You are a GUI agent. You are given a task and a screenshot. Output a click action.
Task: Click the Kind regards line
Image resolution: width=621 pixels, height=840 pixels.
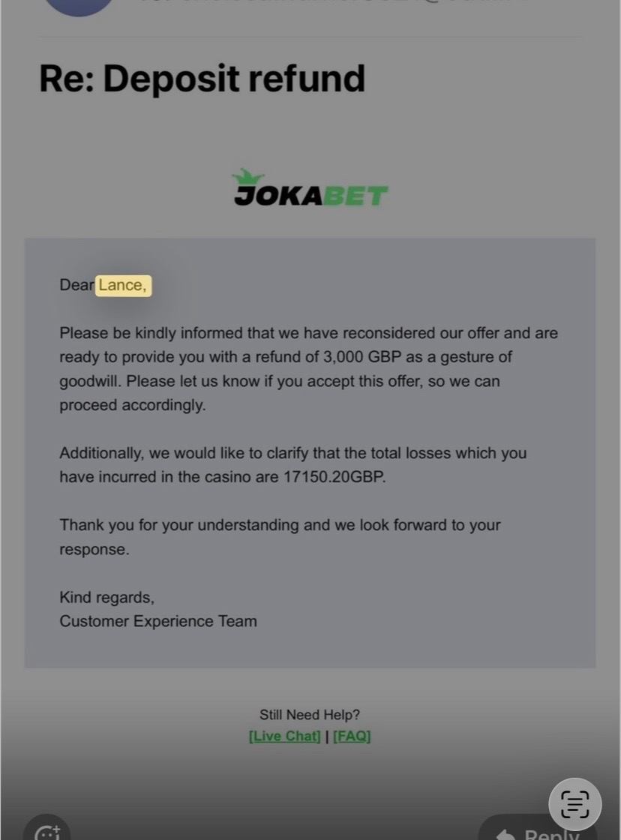click(x=106, y=597)
